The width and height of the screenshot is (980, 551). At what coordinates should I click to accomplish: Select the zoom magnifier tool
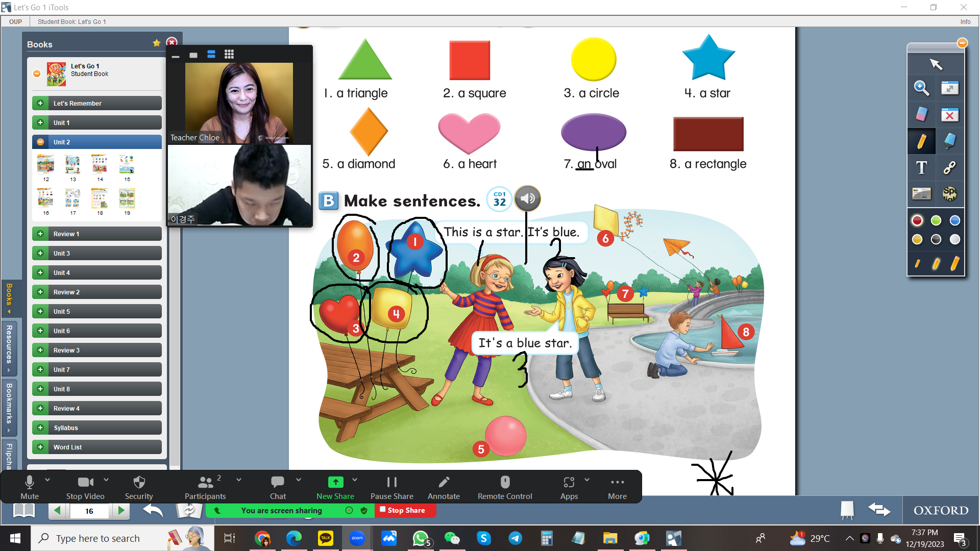click(921, 88)
